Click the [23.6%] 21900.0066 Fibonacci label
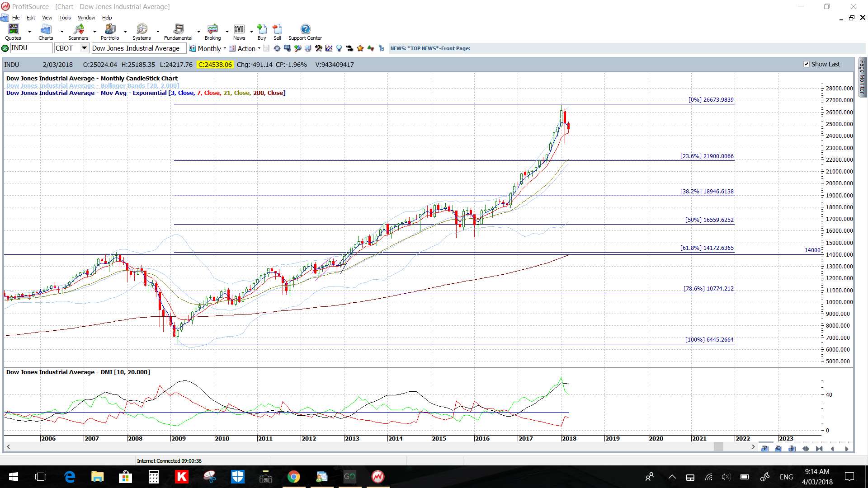 coord(707,156)
